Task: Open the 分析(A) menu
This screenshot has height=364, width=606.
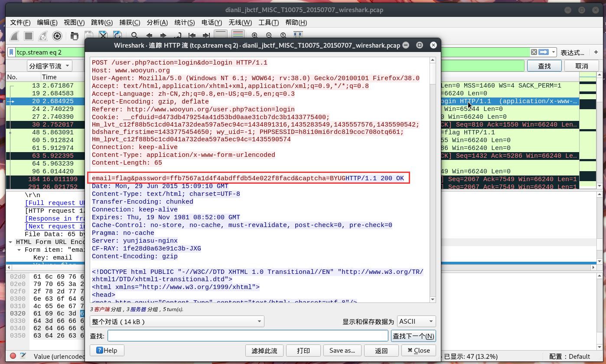Action: click(x=157, y=23)
